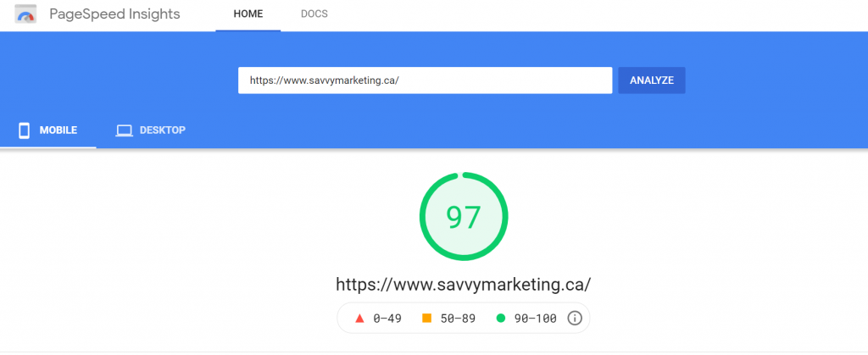
Task: Click the PageSpeed Insights title text
Action: pyautogui.click(x=114, y=14)
